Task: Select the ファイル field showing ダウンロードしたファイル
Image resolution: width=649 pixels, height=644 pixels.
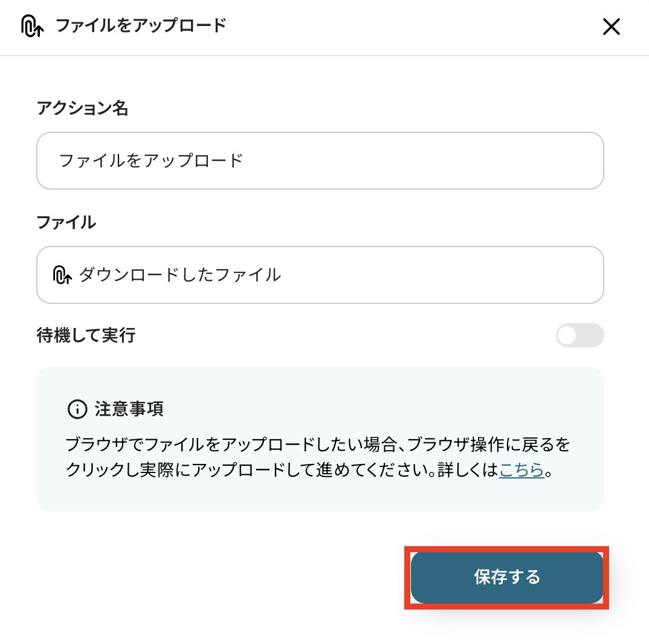Action: tap(320, 275)
